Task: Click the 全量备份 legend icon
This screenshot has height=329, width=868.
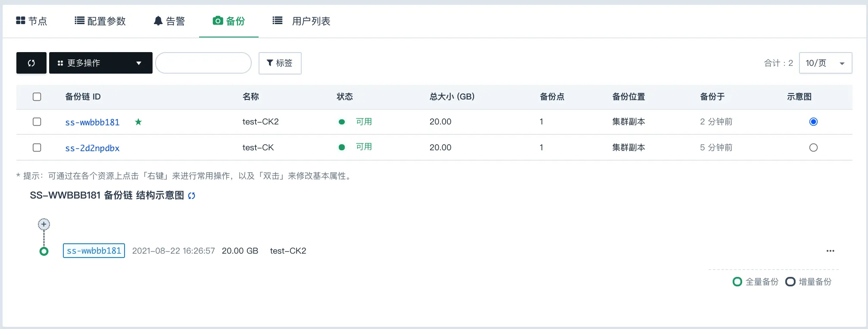Action: [737, 282]
